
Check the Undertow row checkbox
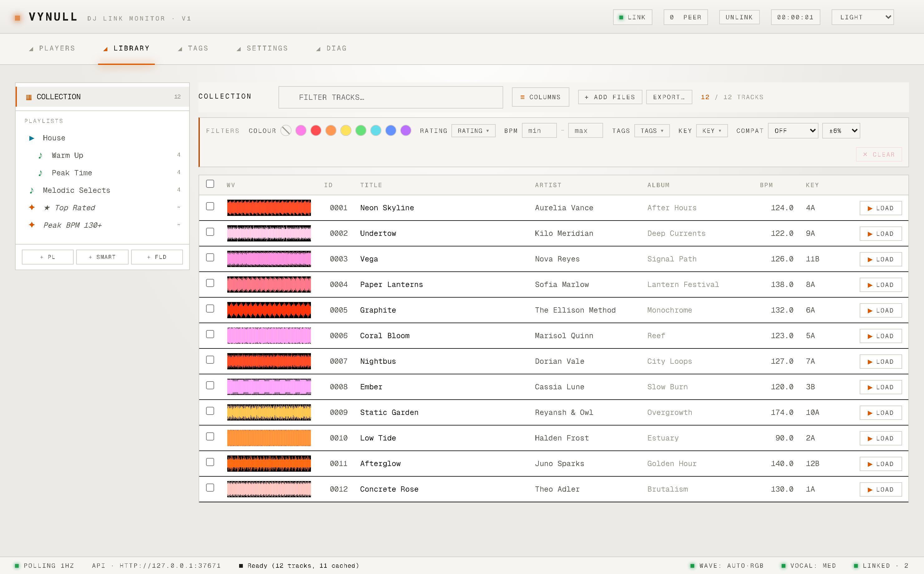[x=210, y=232]
